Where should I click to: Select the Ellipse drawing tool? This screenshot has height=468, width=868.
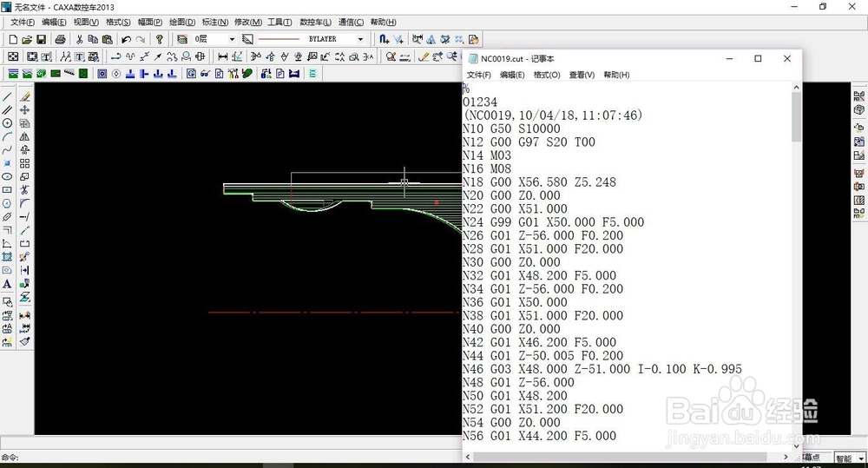pos(7,176)
